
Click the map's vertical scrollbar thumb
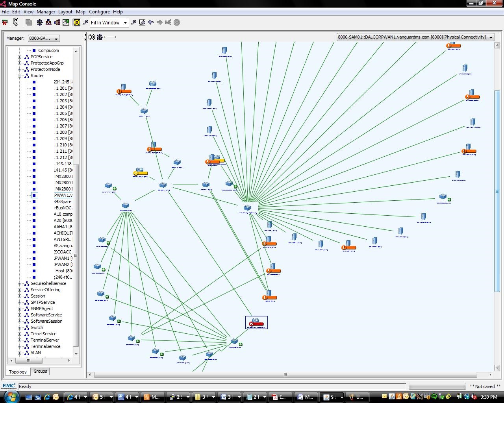pos(497,191)
